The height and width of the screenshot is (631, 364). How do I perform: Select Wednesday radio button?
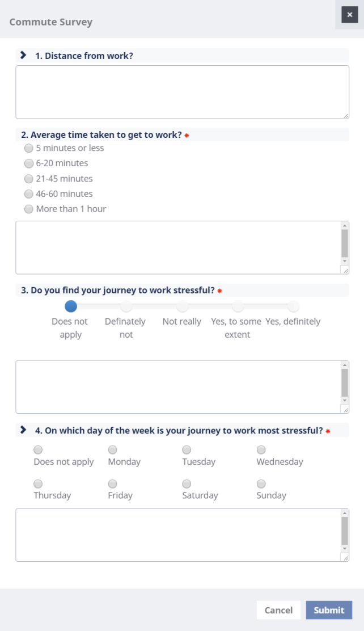[261, 450]
